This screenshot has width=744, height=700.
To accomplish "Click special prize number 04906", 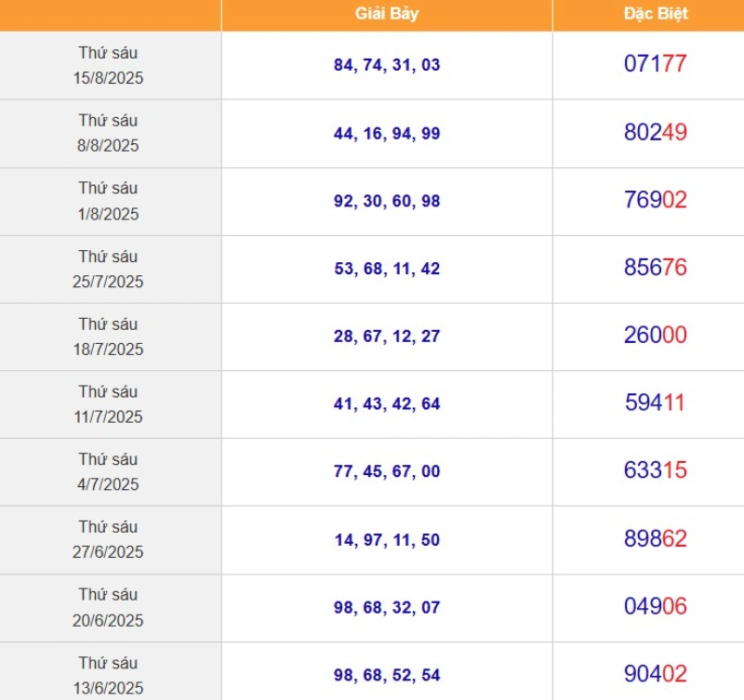I will pos(656,606).
